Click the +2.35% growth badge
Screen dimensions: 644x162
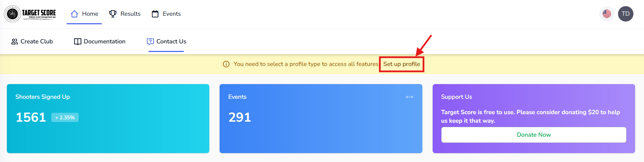(x=65, y=118)
